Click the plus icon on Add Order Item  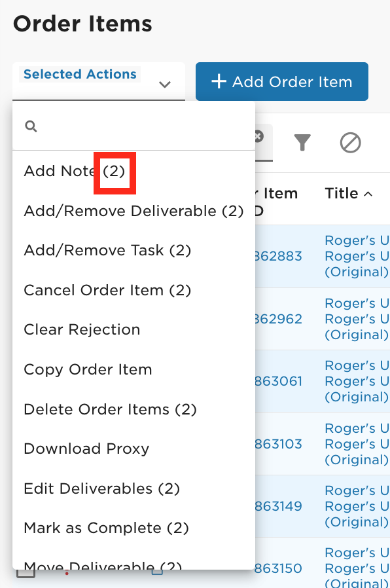(219, 81)
